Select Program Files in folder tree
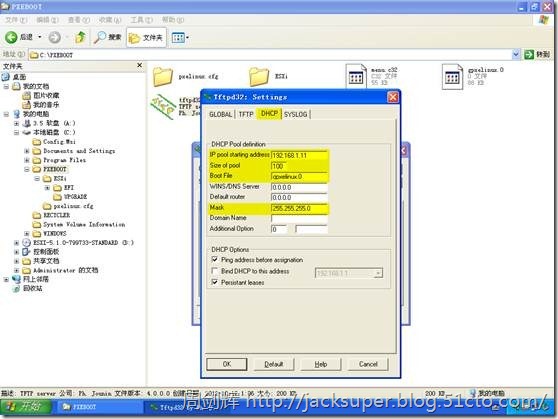 click(64, 160)
